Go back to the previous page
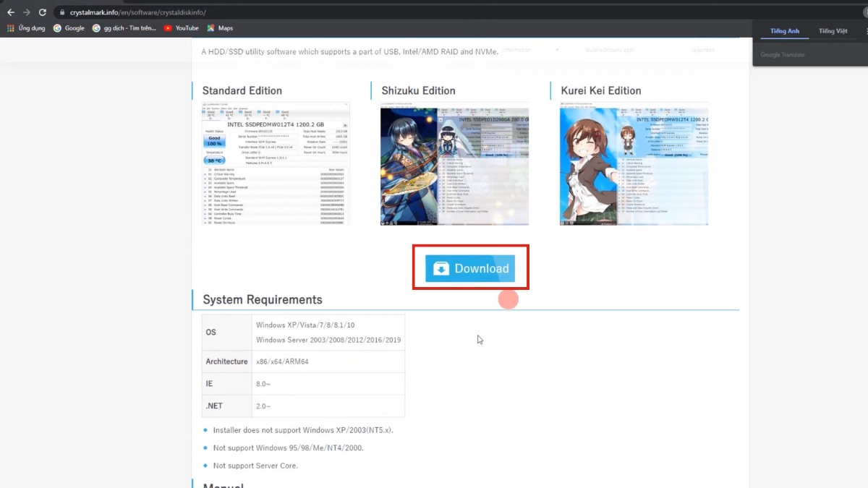 coord(10,12)
